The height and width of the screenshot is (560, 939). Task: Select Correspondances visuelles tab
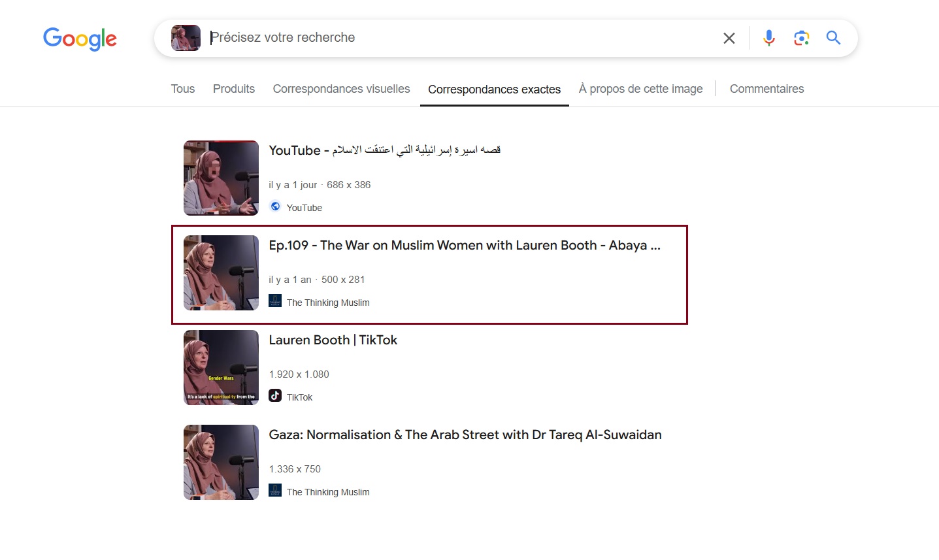[x=342, y=89]
